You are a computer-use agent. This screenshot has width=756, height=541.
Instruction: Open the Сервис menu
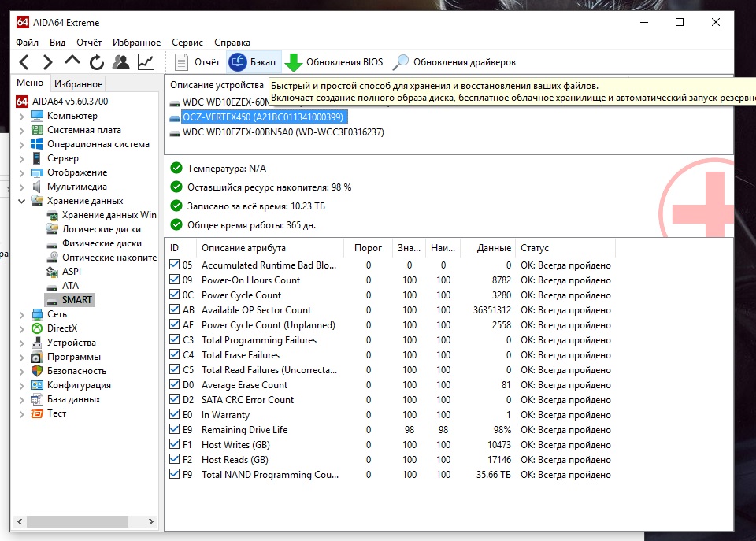[x=187, y=43]
